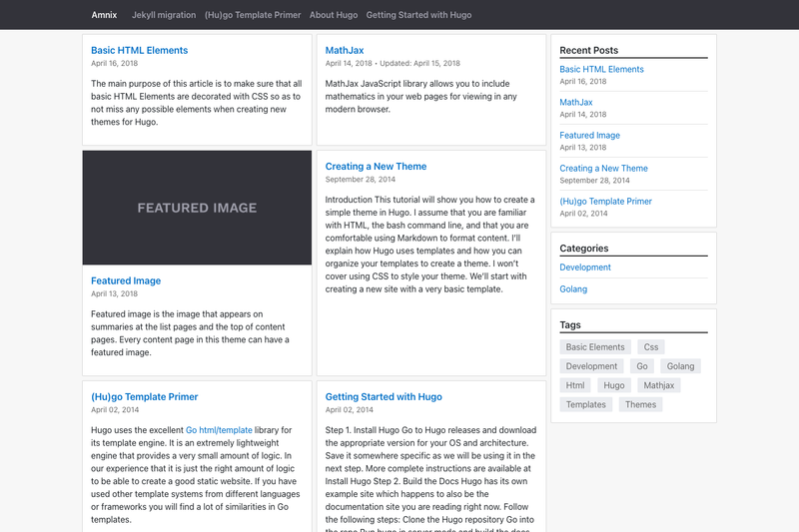
Task: Open the (Hu)go Template Primer card title
Action: click(x=144, y=396)
